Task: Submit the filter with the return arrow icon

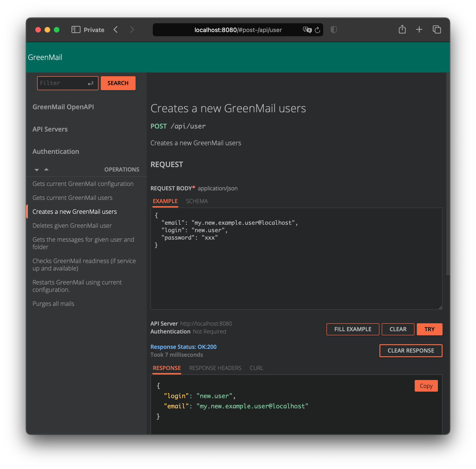Action: click(91, 83)
